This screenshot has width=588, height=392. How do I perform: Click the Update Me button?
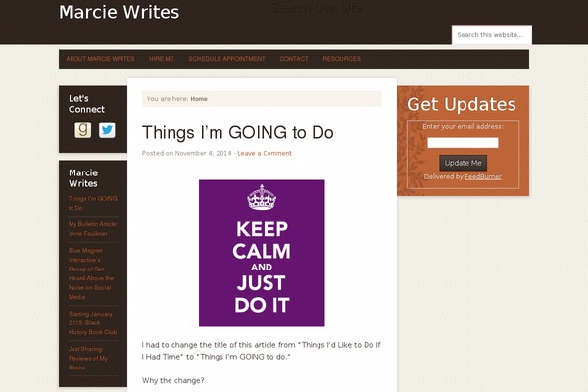pos(464,163)
